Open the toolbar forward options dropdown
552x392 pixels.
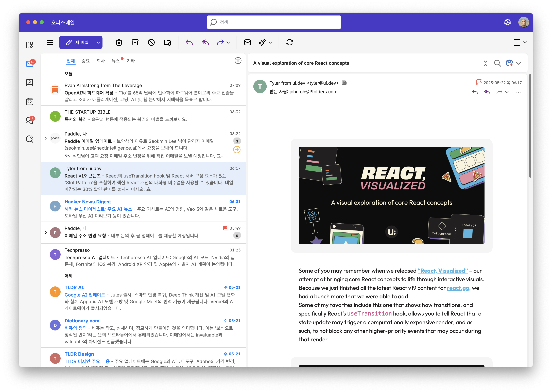[228, 43]
